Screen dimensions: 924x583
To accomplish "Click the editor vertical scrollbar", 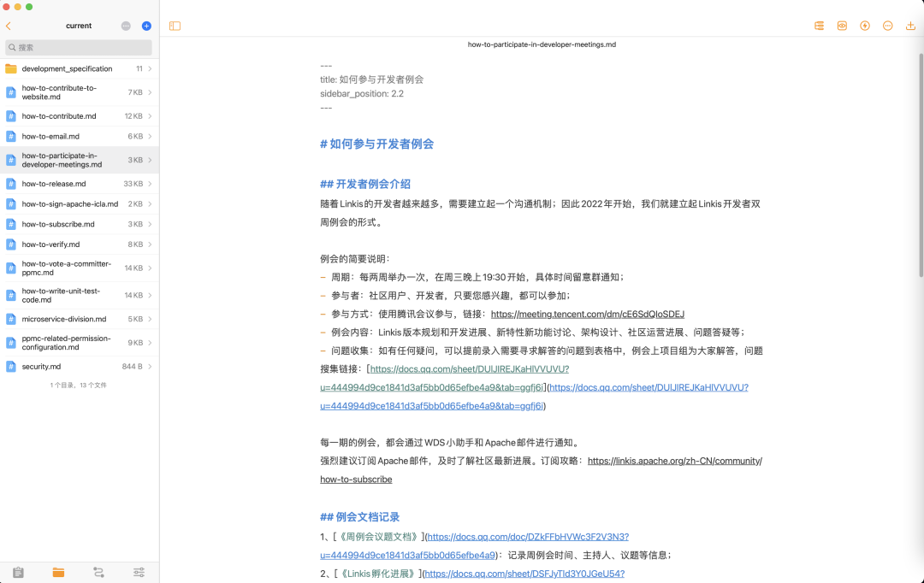I will coord(921,165).
